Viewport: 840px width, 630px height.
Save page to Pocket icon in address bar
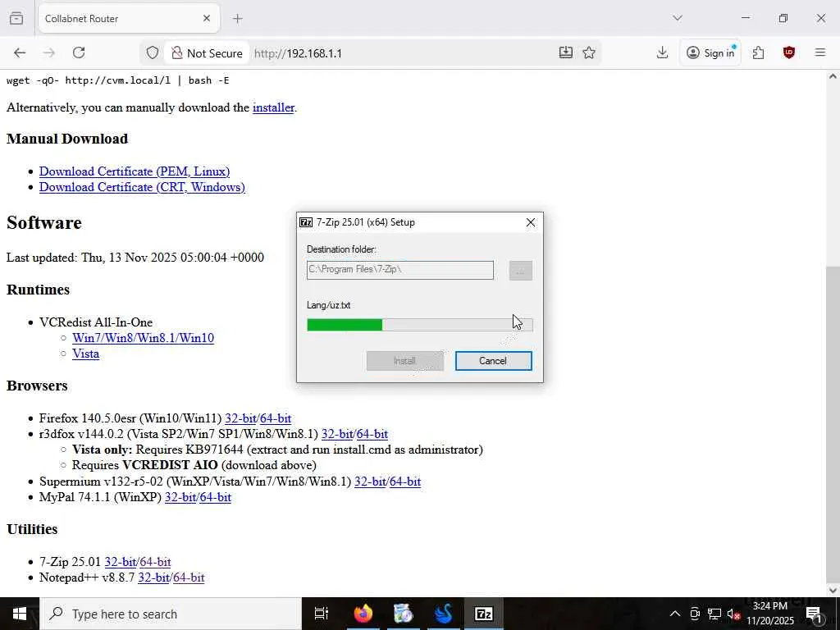pos(566,52)
